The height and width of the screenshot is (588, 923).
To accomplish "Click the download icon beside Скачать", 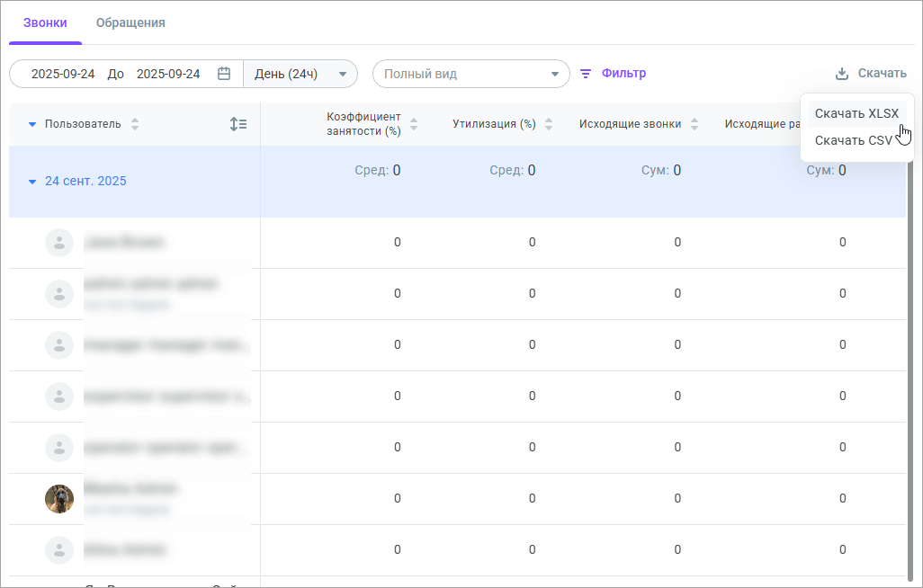I will 842,74.
